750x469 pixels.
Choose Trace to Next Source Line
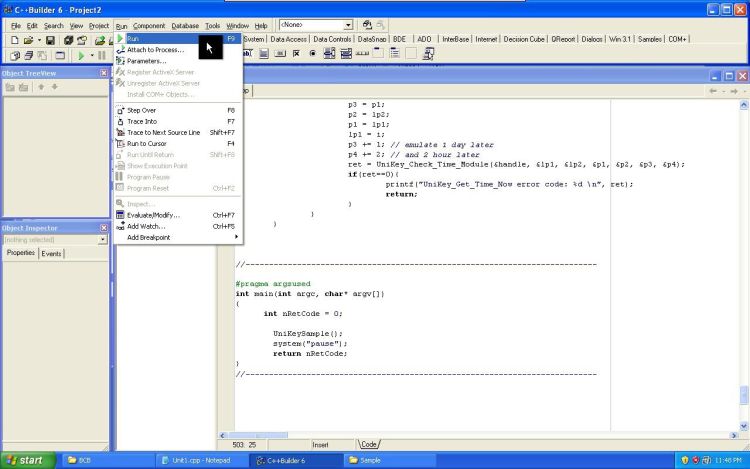click(178, 132)
